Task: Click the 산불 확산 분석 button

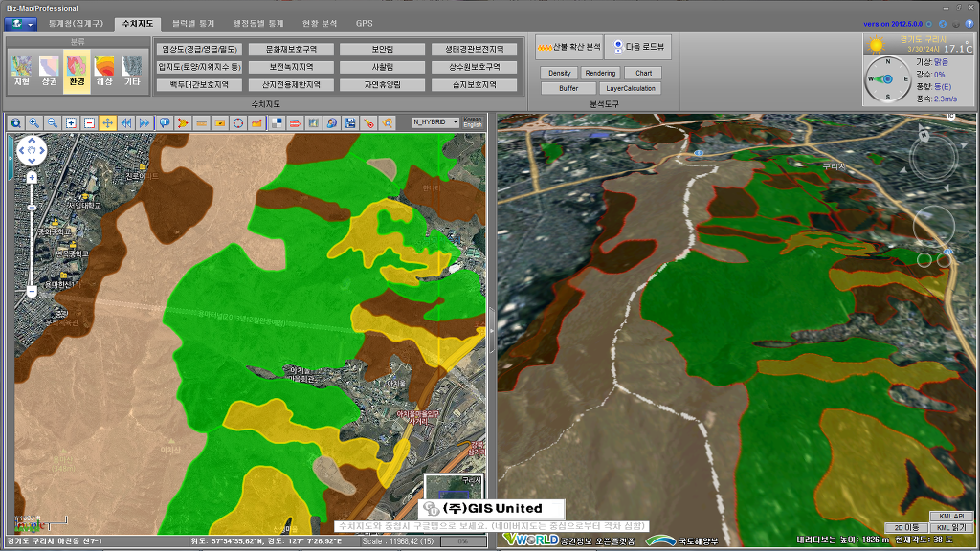Action: coord(568,46)
